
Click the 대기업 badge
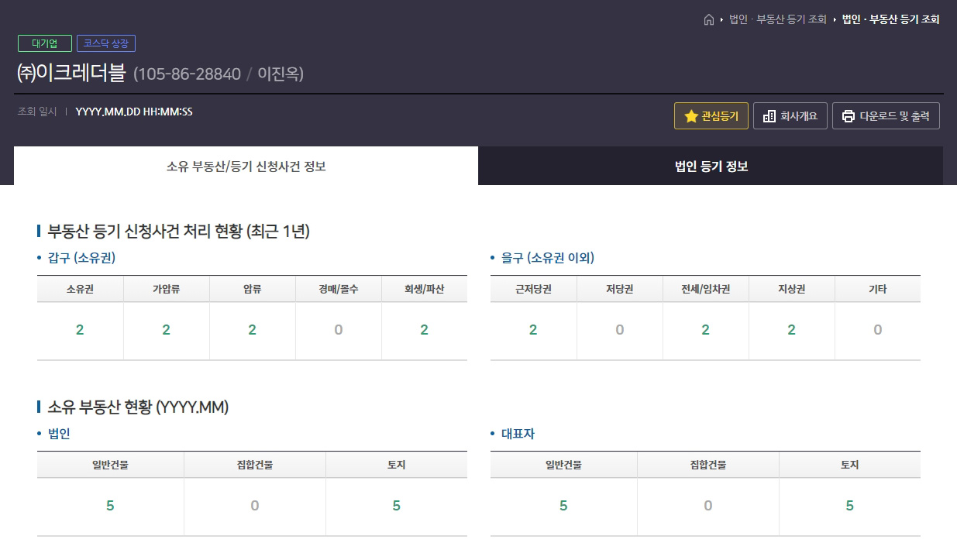coord(44,43)
